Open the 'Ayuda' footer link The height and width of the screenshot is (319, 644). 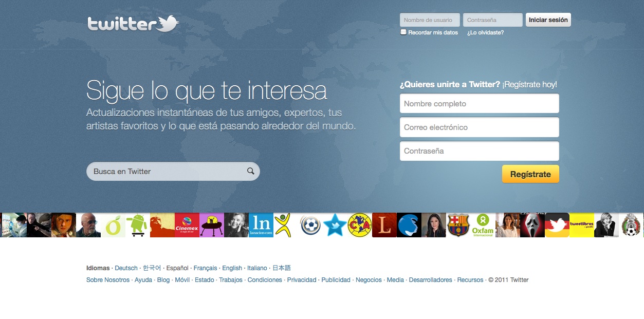pyautogui.click(x=143, y=280)
